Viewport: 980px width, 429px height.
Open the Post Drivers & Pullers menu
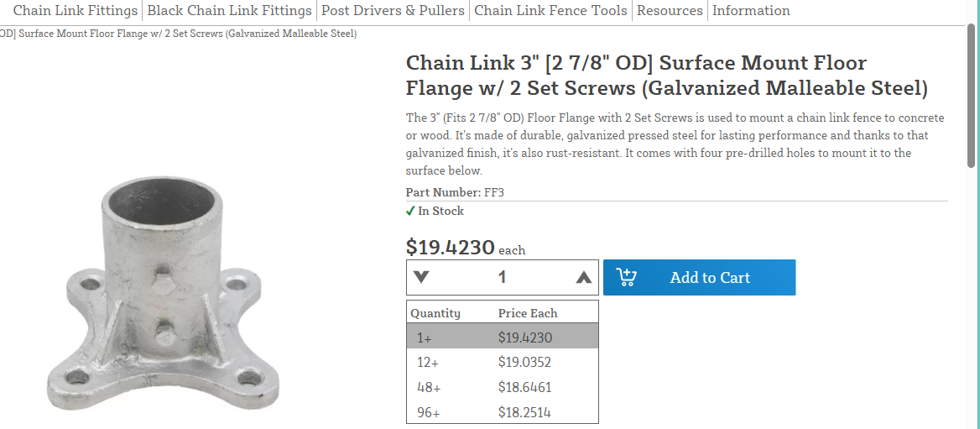(394, 11)
